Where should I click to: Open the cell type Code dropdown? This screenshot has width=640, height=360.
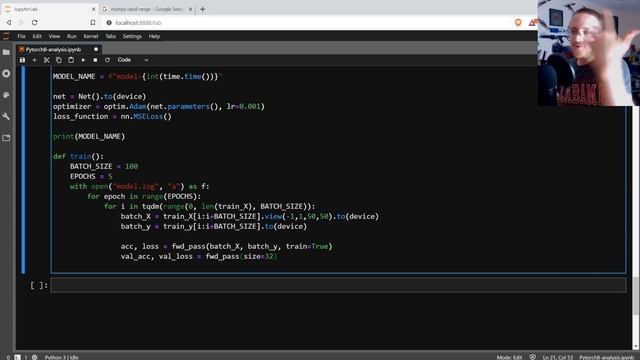click(x=133, y=60)
